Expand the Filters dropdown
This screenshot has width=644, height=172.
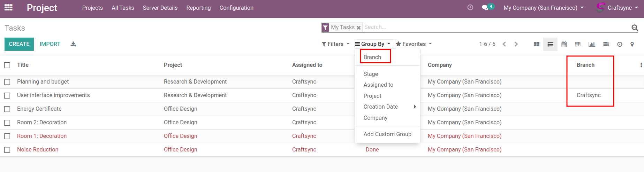click(x=335, y=44)
